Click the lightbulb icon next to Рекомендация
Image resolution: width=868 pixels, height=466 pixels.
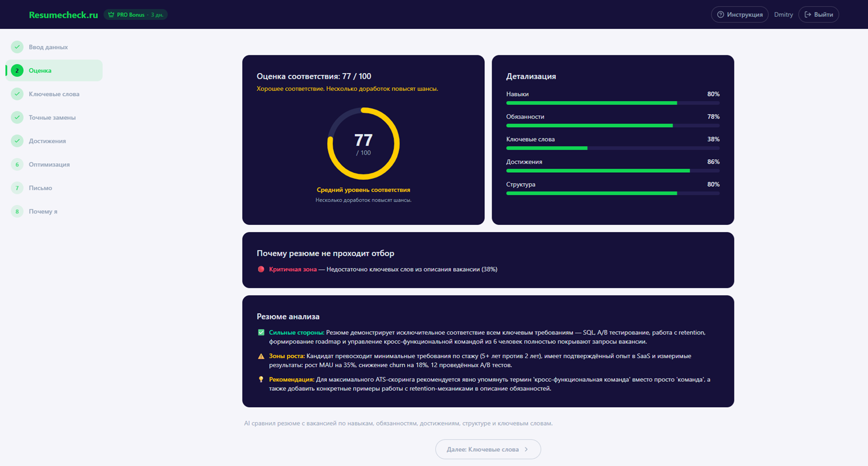(261, 380)
